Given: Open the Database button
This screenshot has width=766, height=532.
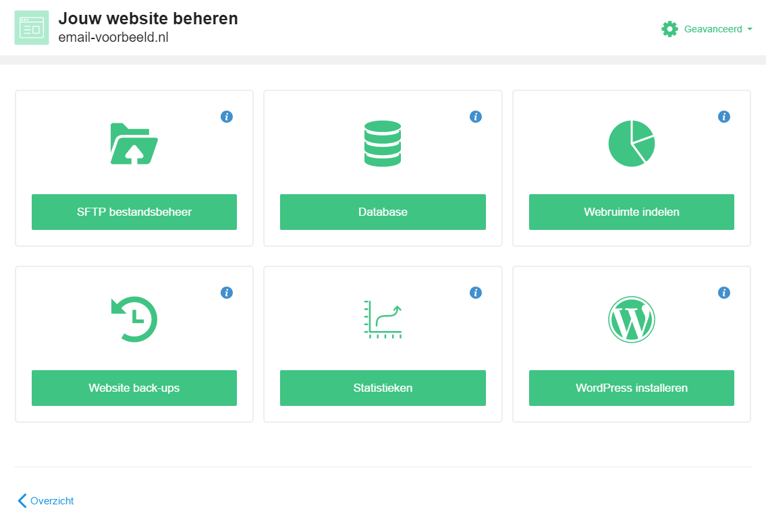Looking at the screenshot, I should (x=383, y=212).
